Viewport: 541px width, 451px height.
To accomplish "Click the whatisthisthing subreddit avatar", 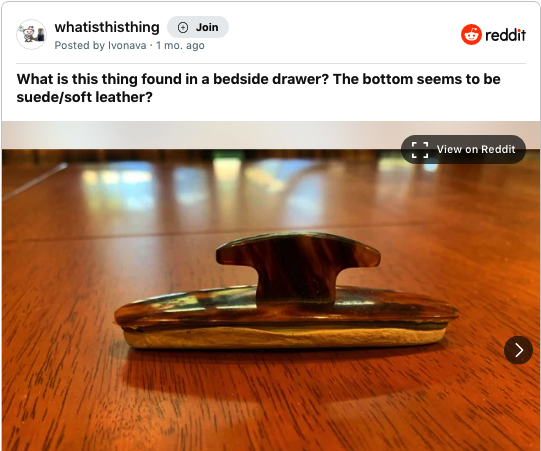I will pos(31,35).
